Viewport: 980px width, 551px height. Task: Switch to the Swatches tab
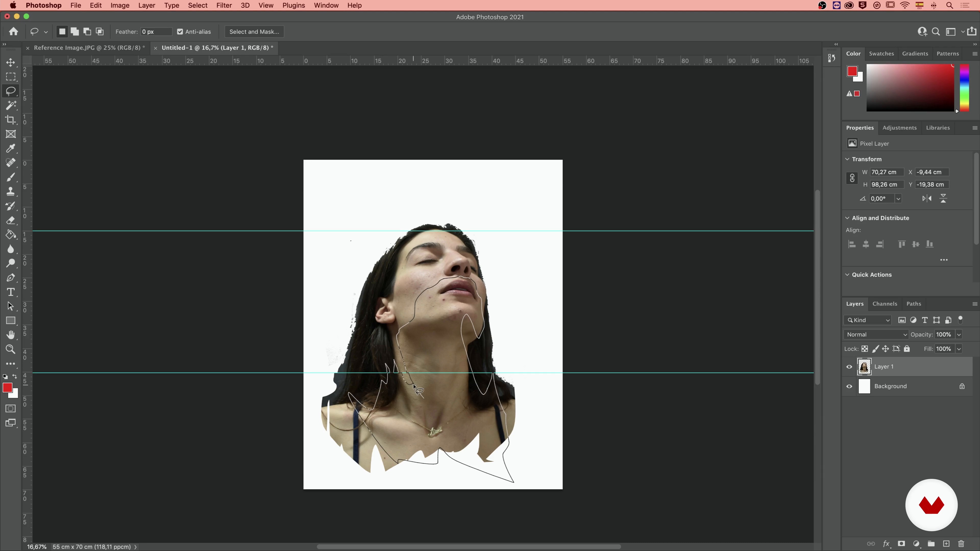[881, 54]
